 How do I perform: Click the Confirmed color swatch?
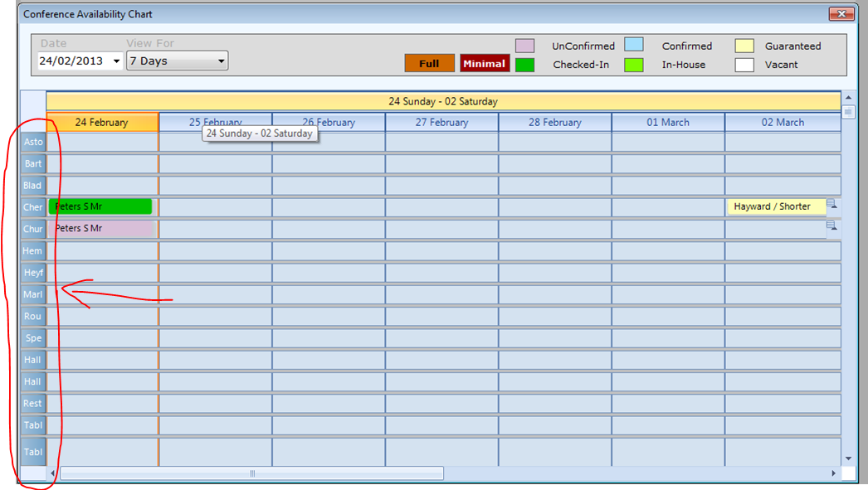pos(634,44)
